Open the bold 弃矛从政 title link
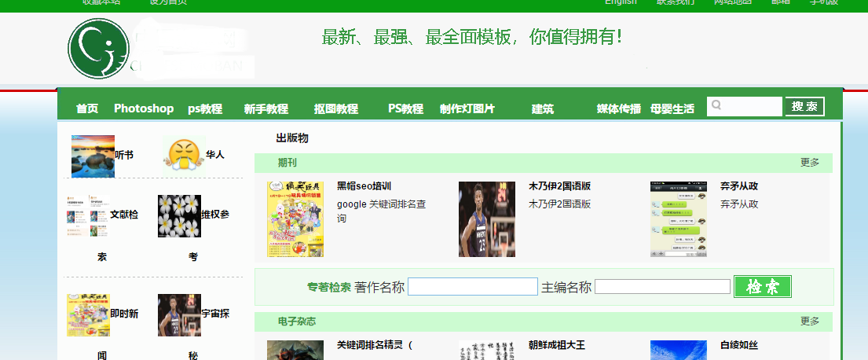868x360 pixels. (x=739, y=186)
